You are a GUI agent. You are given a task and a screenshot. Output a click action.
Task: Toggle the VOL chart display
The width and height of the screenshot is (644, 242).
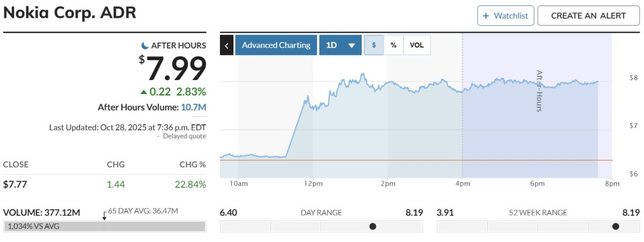(417, 45)
